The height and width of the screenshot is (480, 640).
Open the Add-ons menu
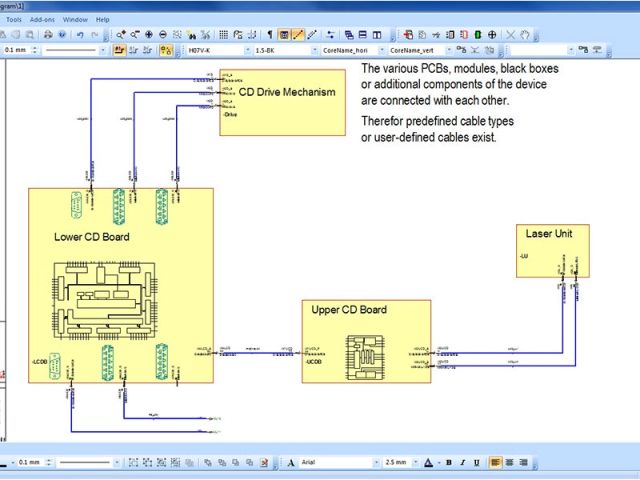click(43, 19)
